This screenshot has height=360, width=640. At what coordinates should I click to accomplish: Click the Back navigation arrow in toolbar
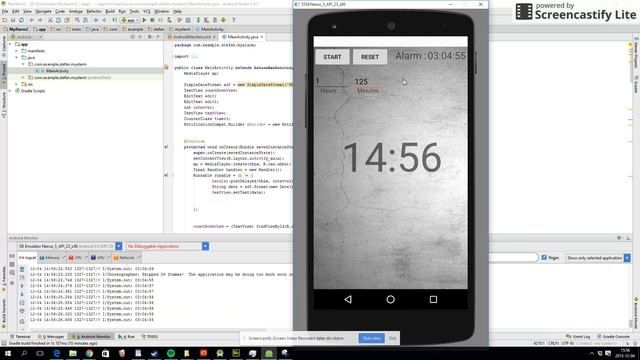pos(96,20)
